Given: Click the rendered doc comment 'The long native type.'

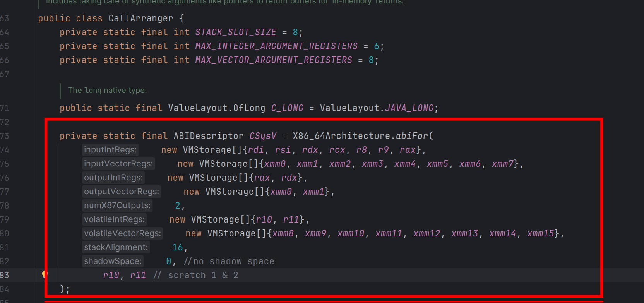Looking at the screenshot, I should pyautogui.click(x=107, y=90).
